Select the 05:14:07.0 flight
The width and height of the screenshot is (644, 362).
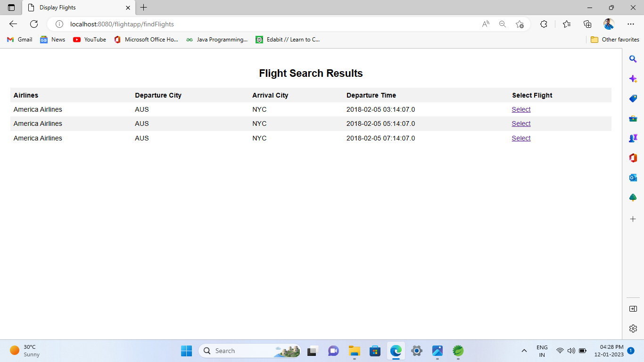(x=521, y=123)
